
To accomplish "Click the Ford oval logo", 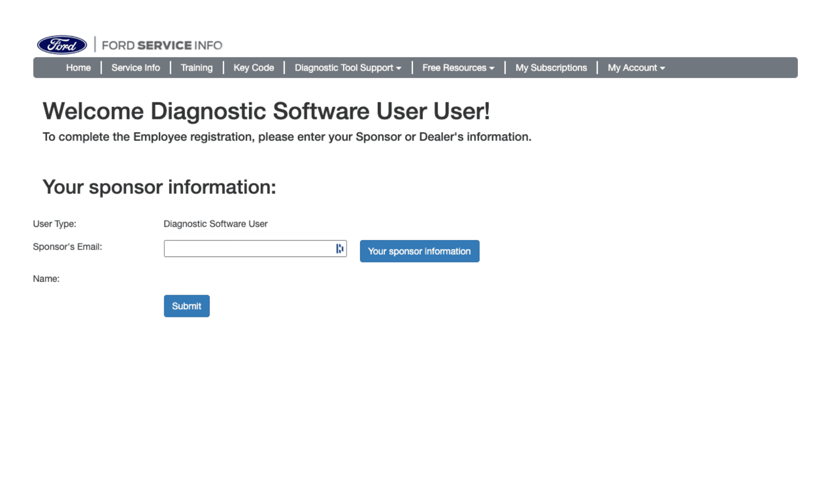I will (x=61, y=44).
